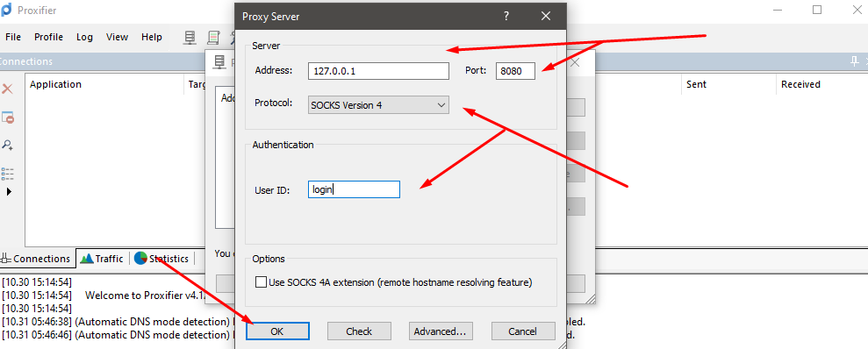Open the Proxy Servers toolbar icon

click(x=190, y=37)
